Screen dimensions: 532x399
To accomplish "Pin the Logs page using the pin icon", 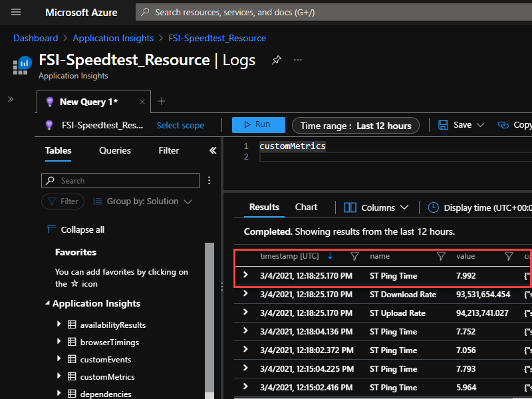I will point(276,60).
